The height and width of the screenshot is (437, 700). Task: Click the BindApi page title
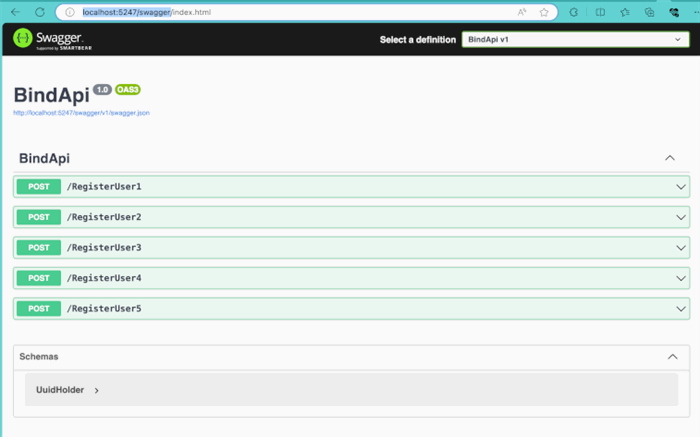(51, 95)
